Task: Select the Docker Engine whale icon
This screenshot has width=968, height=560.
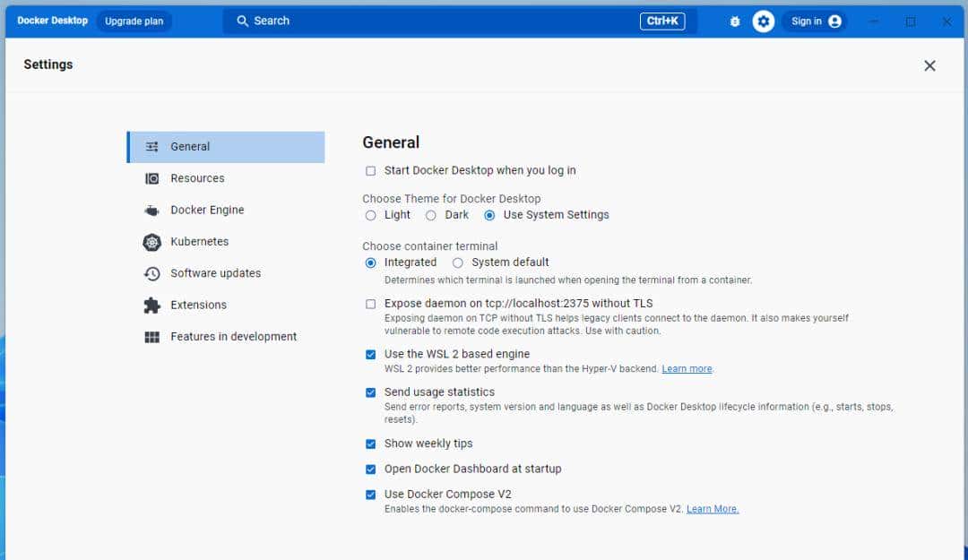Action: 151,210
